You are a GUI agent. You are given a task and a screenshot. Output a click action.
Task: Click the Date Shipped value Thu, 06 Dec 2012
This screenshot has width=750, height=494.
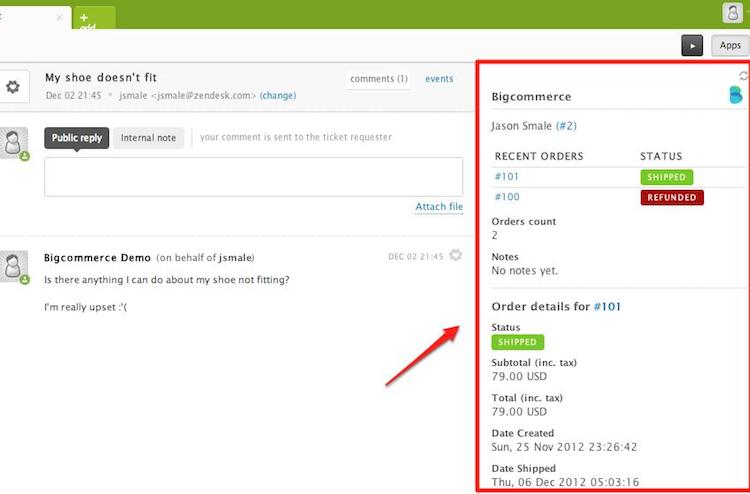(x=565, y=482)
